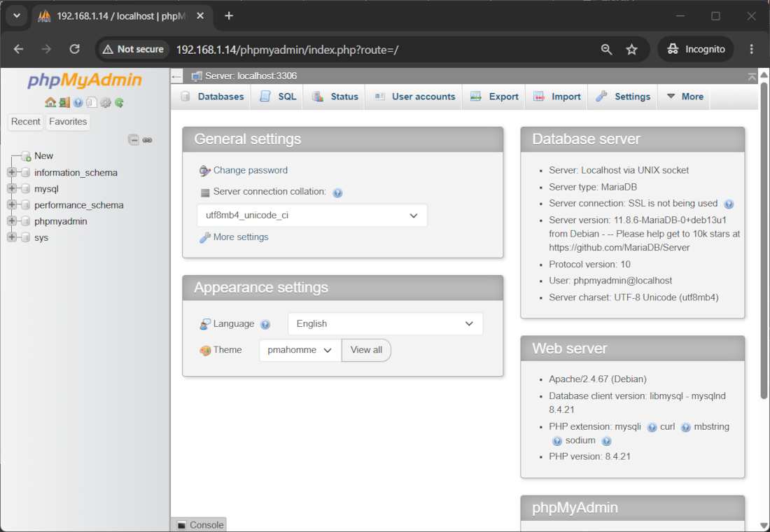Open the tab search dropdown arrow
770x532 pixels.
[17, 15]
